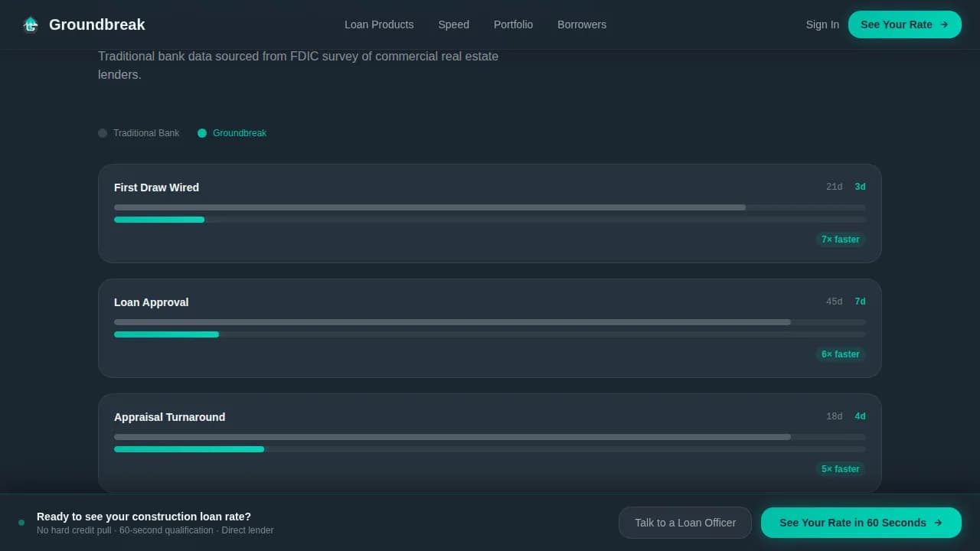Open the Borrowers menu

(582, 24)
